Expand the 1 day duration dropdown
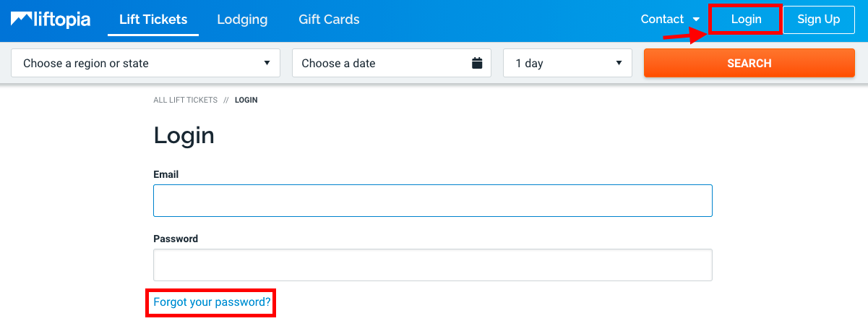Screen dimensions: 868x321 tap(567, 63)
